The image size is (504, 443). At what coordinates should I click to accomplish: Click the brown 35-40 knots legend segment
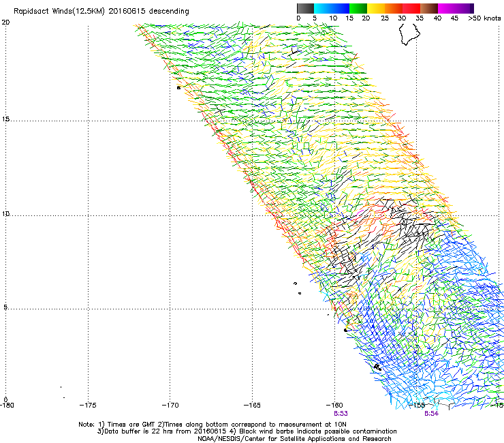coord(429,8)
